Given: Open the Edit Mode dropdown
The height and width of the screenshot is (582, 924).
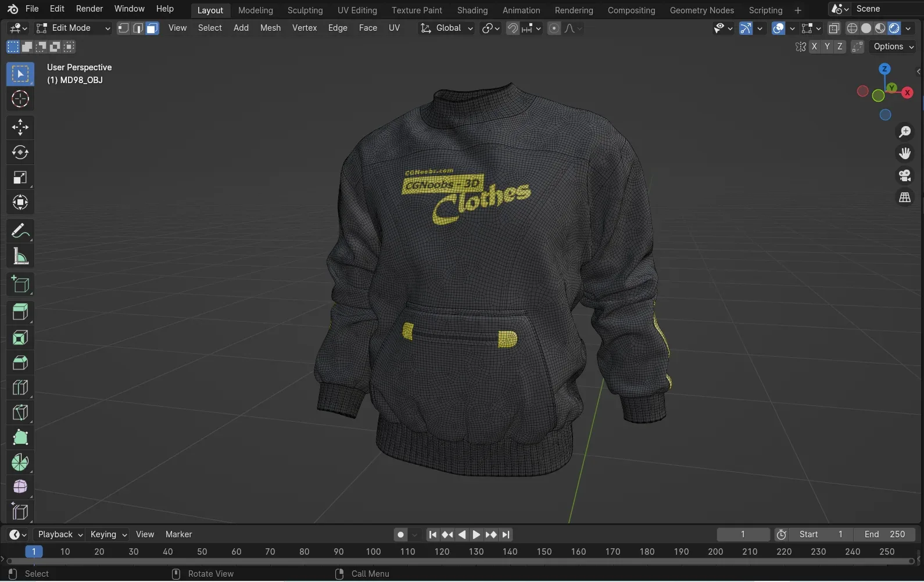Looking at the screenshot, I should point(73,28).
